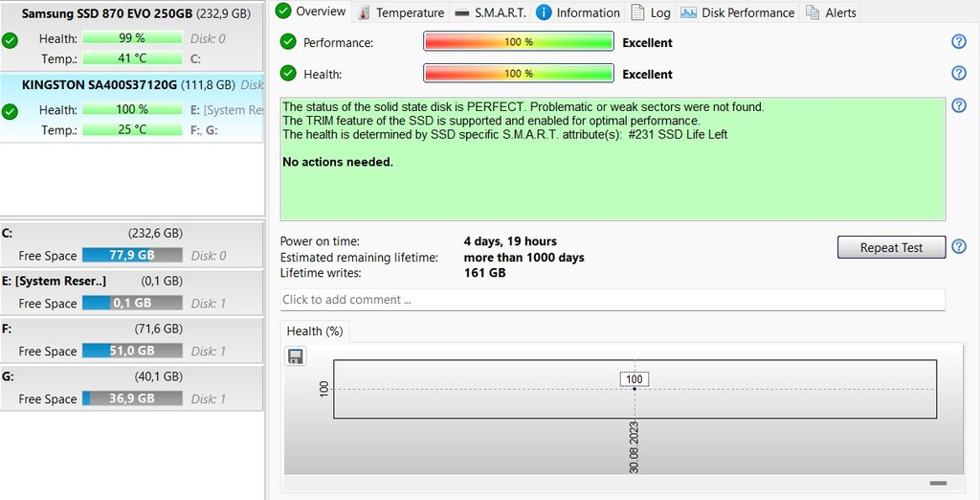Image resolution: width=980 pixels, height=500 pixels.
Task: Click the 'No actions needed.' text
Action: click(338, 162)
